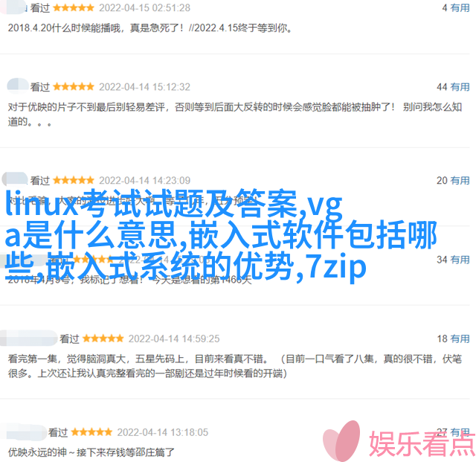
Task: Click the star rating beside 2022-04-15 02:51:28
Action: (74, 7)
